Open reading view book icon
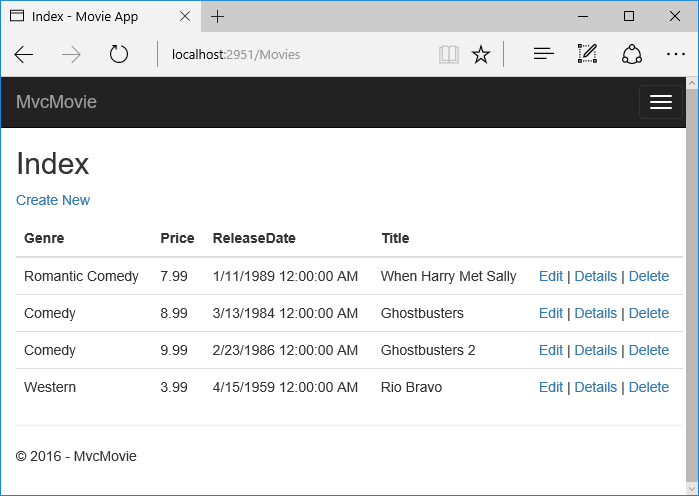 click(449, 55)
